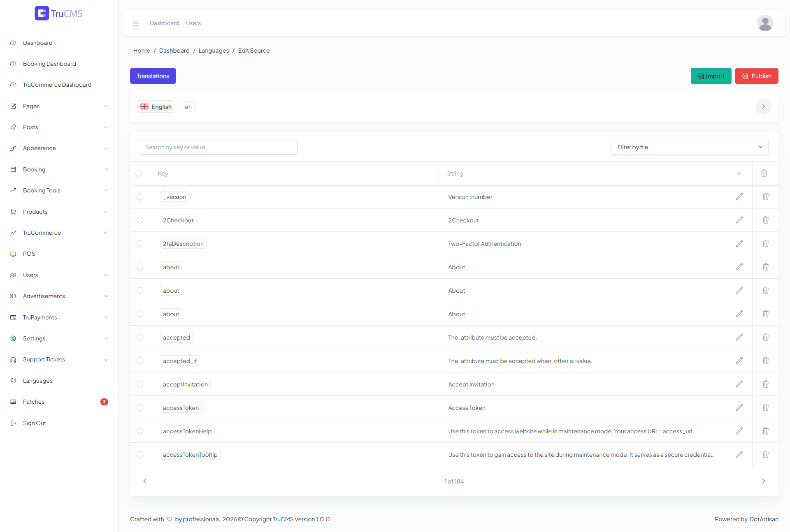Screen dimensions: 790x532
Task: Open the Filter by file dropdown
Action: click(690, 147)
